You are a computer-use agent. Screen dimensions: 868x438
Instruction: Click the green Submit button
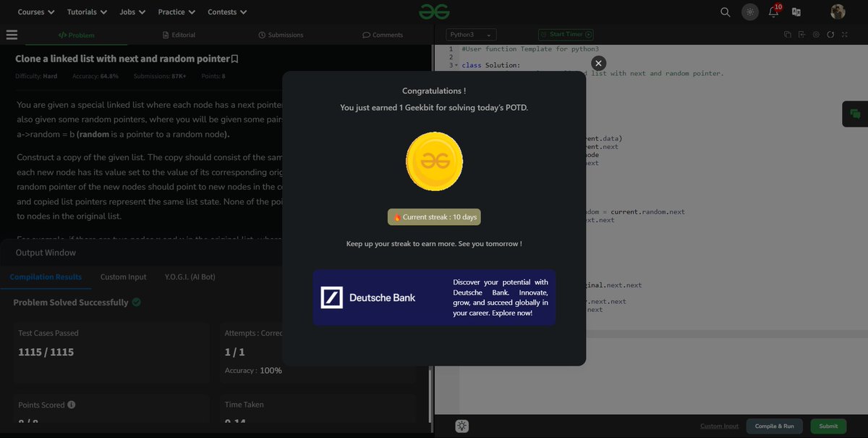pyautogui.click(x=828, y=426)
